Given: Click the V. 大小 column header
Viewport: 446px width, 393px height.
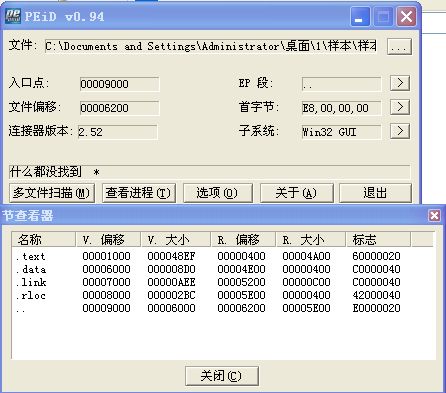Looking at the screenshot, I should [x=176, y=239].
